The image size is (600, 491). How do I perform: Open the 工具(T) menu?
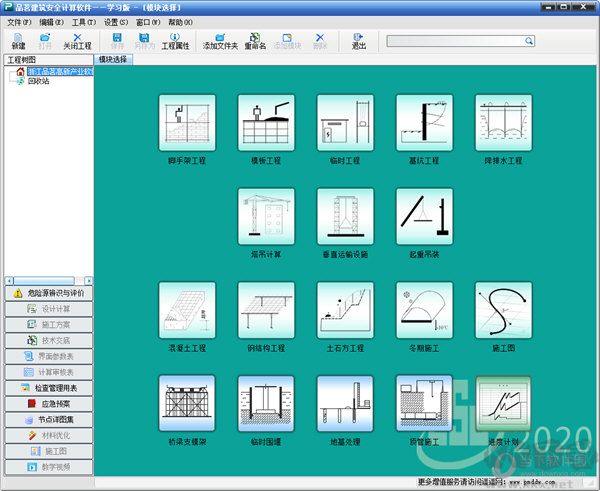(x=84, y=22)
